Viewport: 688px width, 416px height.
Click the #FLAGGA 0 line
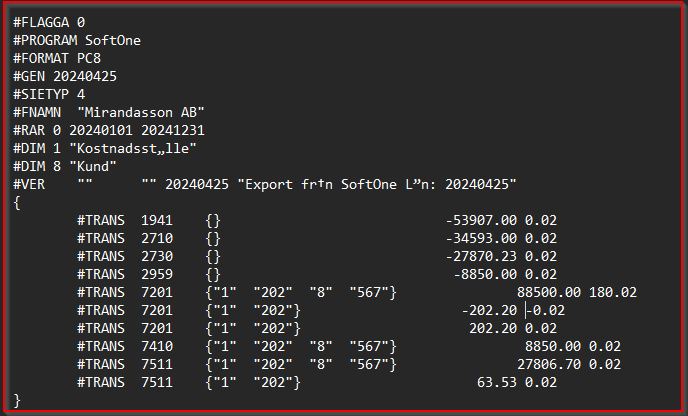click(x=49, y=22)
